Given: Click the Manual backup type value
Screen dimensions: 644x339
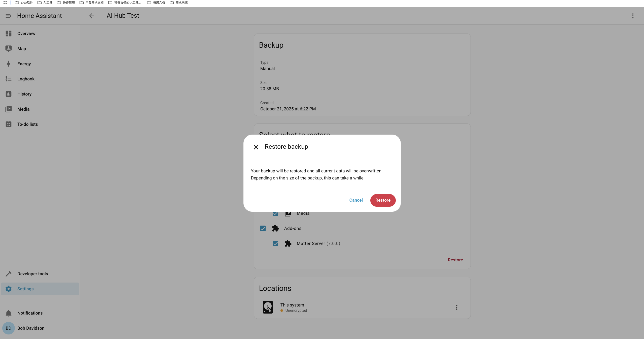Looking at the screenshot, I should coord(267,69).
